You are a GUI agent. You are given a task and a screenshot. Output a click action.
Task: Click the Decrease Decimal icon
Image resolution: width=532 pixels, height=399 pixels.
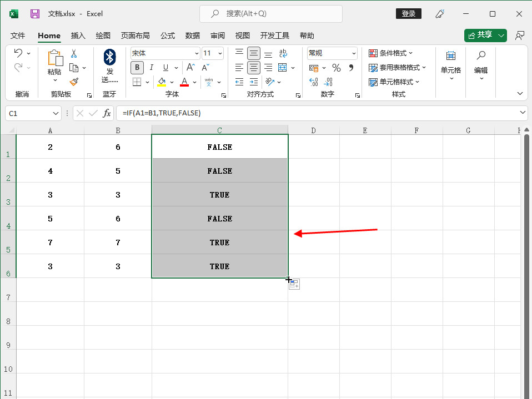pos(328,82)
